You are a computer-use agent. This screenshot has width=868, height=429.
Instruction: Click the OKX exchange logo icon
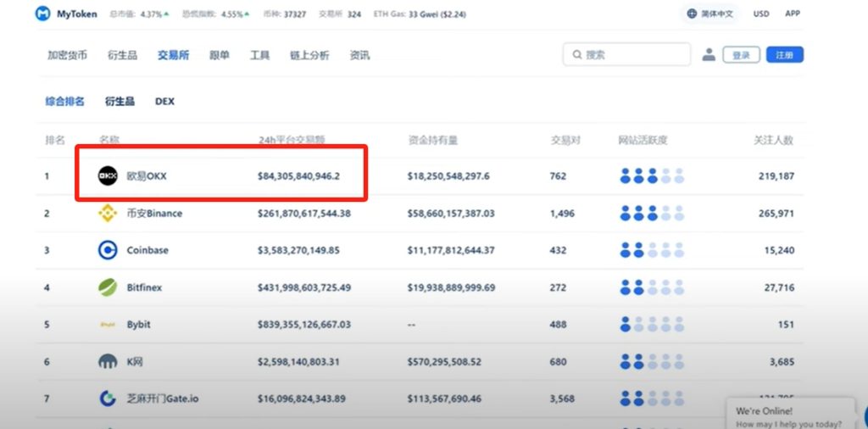tap(108, 175)
